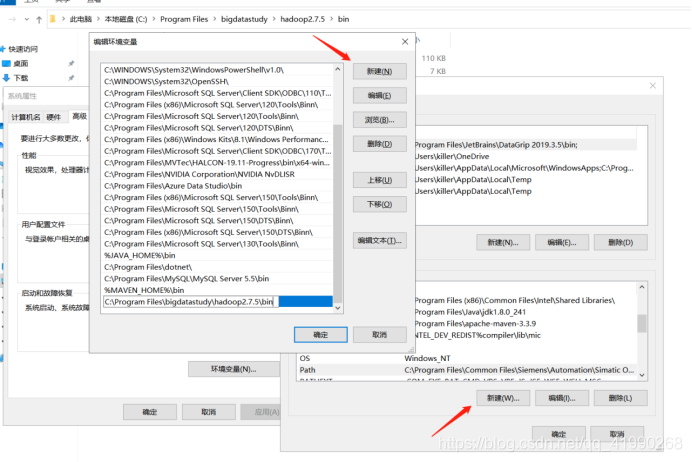
Task: Select the DataGrip 2019.3.5\bin user variable
Action: point(525,145)
